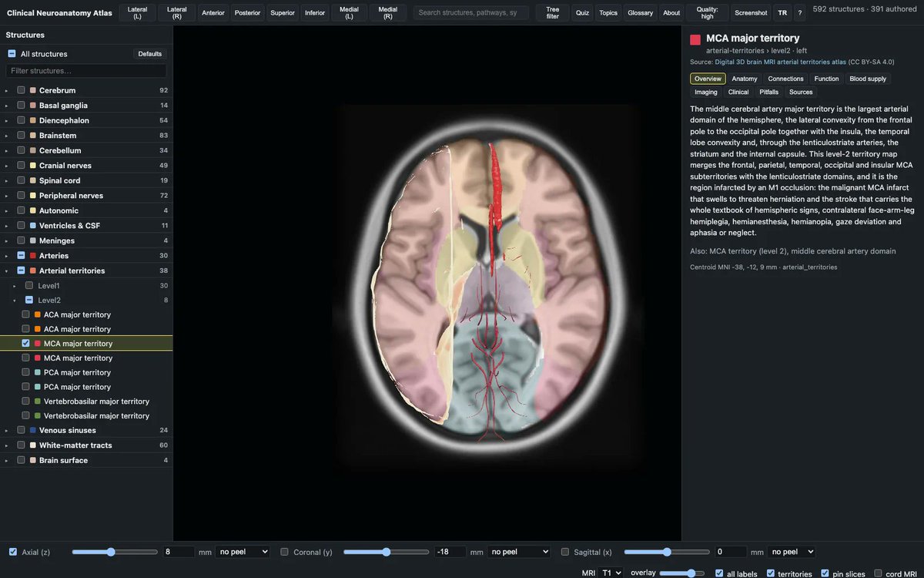Collapse the Level2 subtree arrow
924x578 pixels.
(x=14, y=301)
